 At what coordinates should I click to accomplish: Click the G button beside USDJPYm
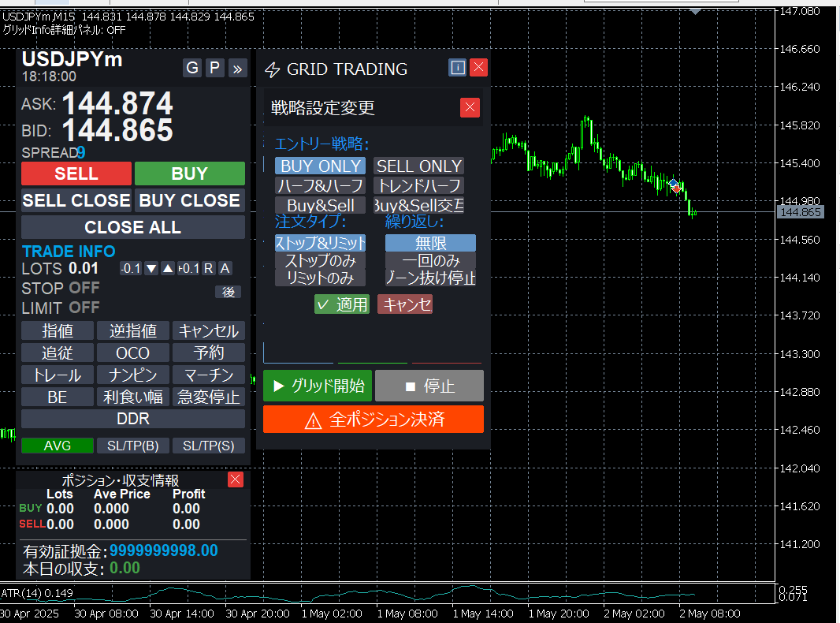click(x=191, y=68)
